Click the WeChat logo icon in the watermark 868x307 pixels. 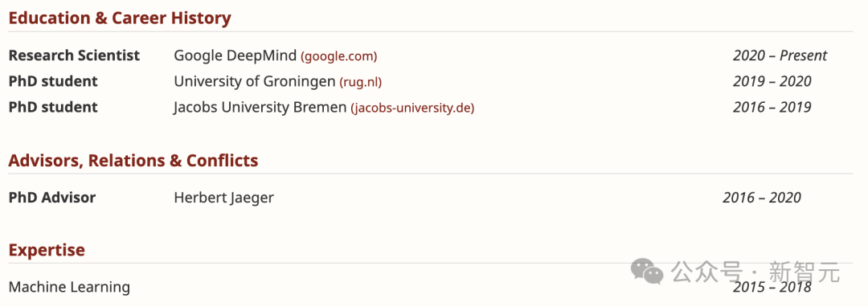(647, 272)
